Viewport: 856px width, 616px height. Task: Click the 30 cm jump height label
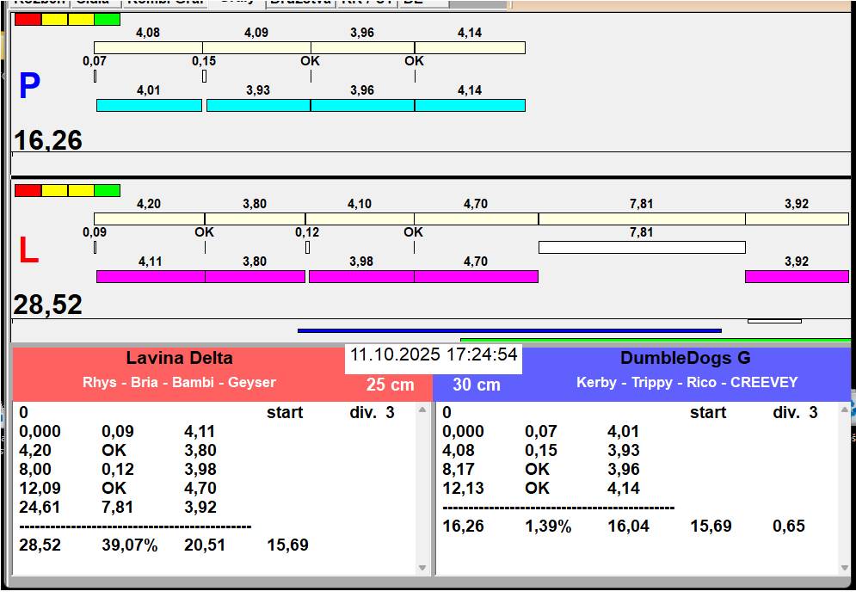[x=477, y=385]
